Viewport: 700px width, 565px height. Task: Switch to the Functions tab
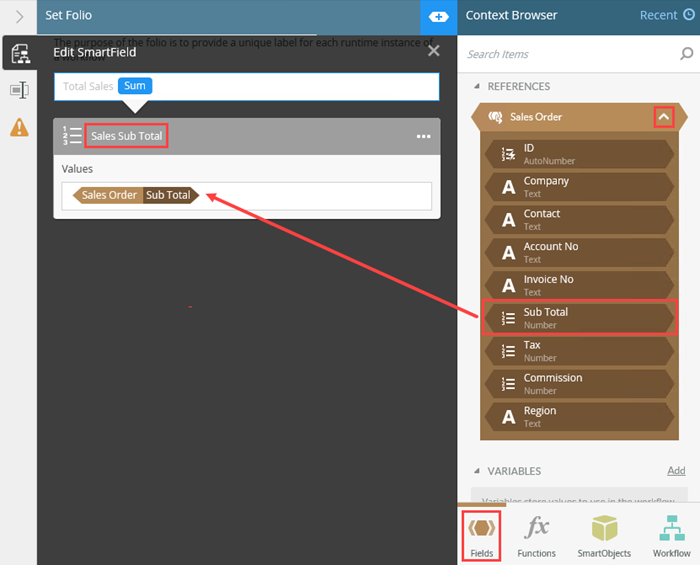[x=536, y=536]
